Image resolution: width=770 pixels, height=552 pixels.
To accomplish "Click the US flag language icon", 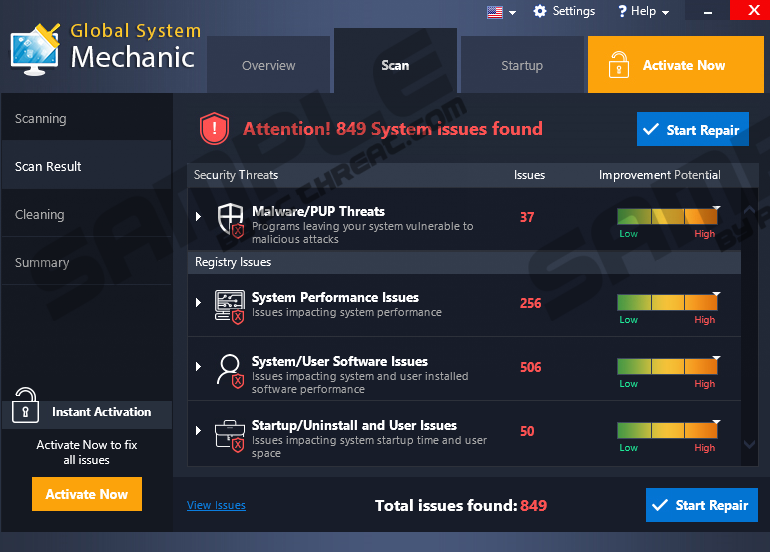I will [495, 12].
